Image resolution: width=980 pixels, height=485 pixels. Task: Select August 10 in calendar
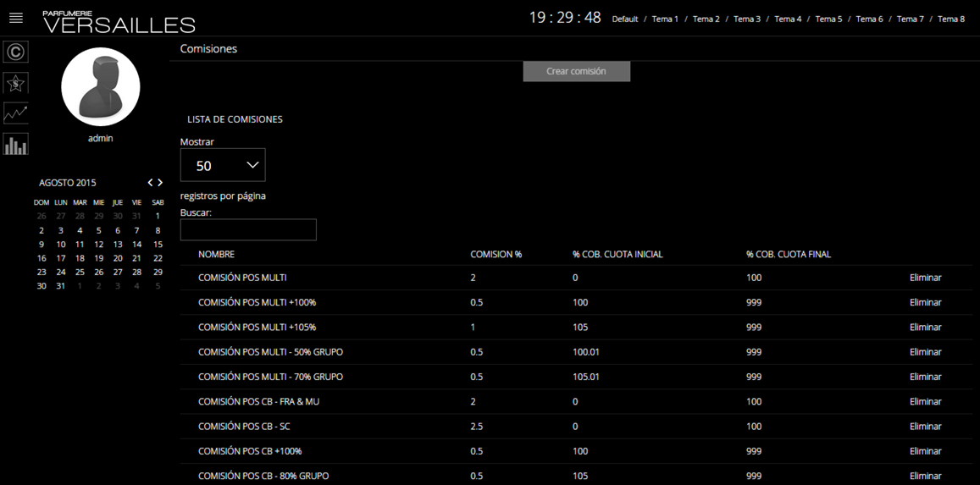(x=61, y=244)
